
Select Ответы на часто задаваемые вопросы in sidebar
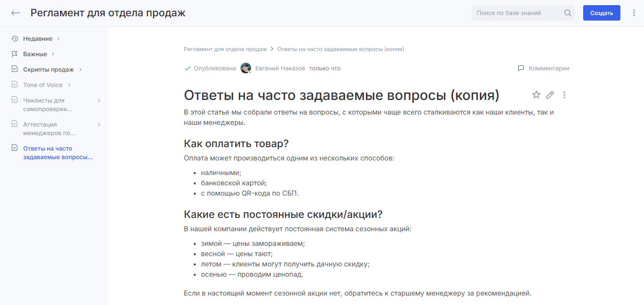pos(57,153)
